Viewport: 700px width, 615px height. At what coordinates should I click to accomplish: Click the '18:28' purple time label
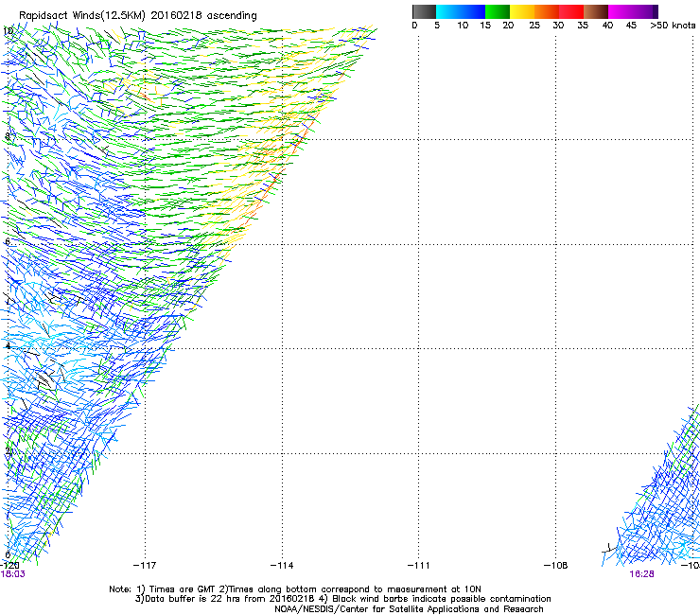coord(641,574)
